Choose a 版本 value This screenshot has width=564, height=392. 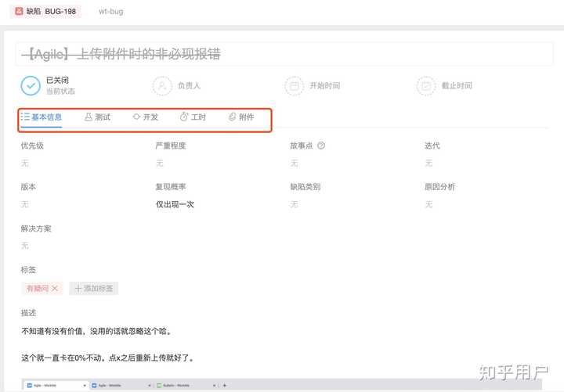25,204
